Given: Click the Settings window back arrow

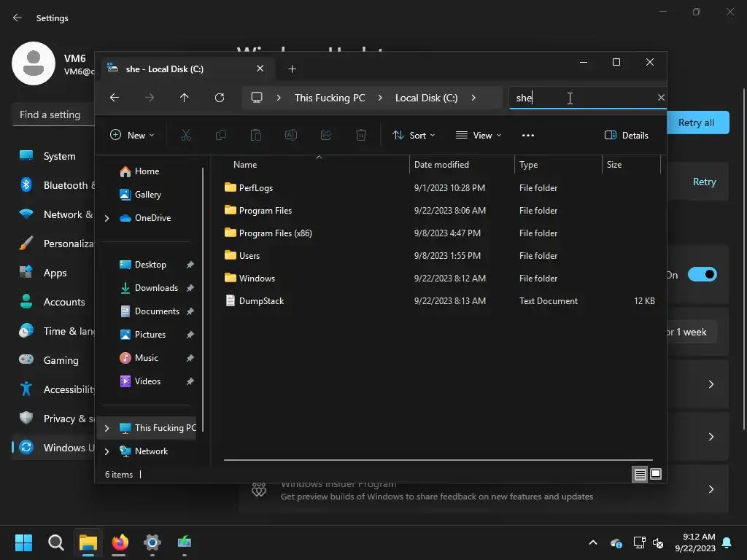Looking at the screenshot, I should pos(18,17).
